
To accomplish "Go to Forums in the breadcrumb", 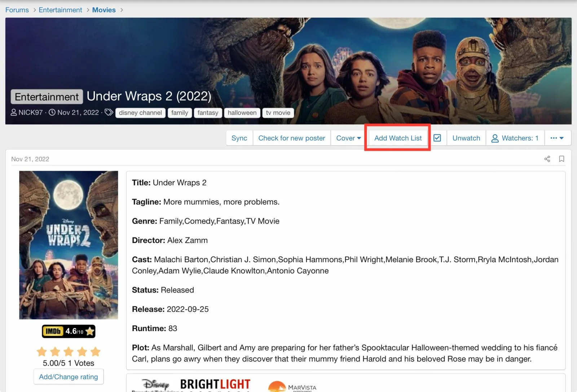I will click(17, 10).
